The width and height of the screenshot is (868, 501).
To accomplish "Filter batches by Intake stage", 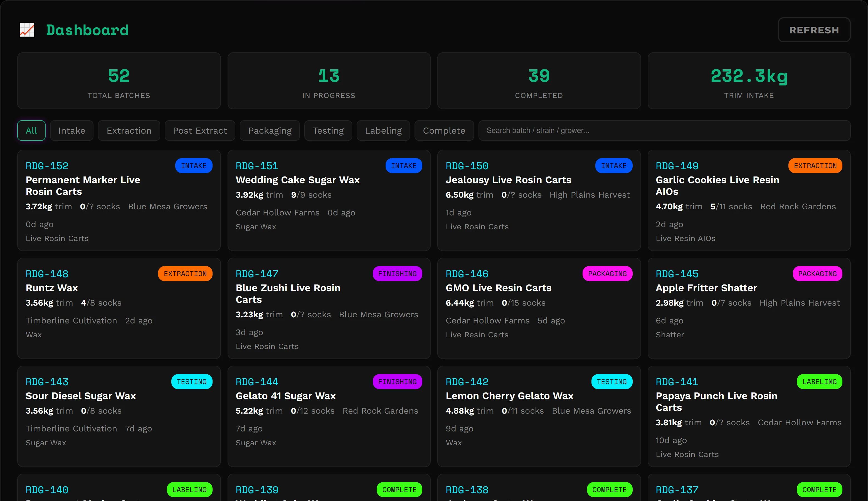I will (x=71, y=131).
